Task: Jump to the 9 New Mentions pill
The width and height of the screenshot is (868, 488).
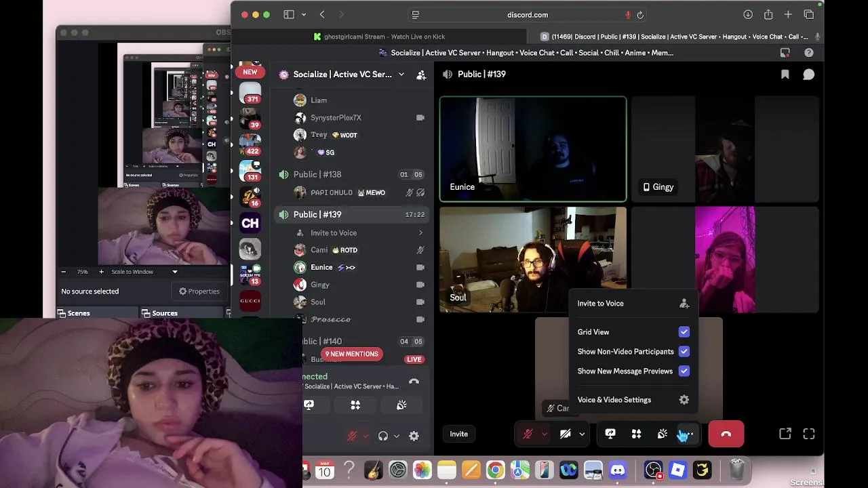Action: (x=351, y=354)
